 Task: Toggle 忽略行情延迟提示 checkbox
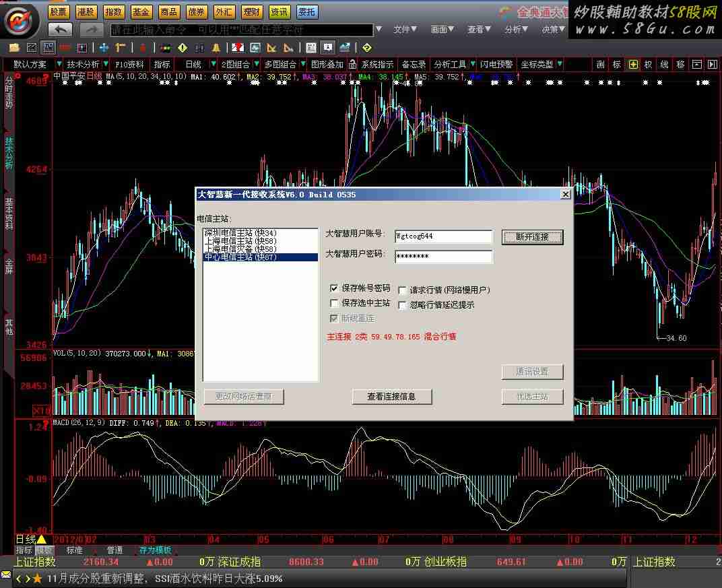402,305
